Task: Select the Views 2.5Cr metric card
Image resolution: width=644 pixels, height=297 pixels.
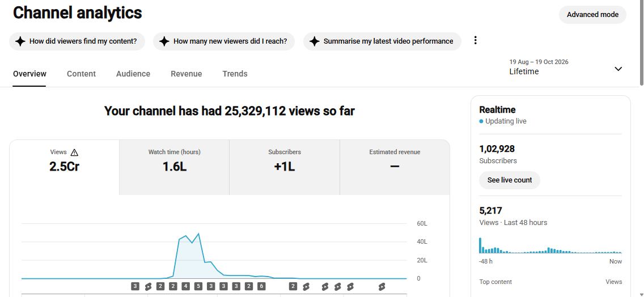Action: pos(64,167)
